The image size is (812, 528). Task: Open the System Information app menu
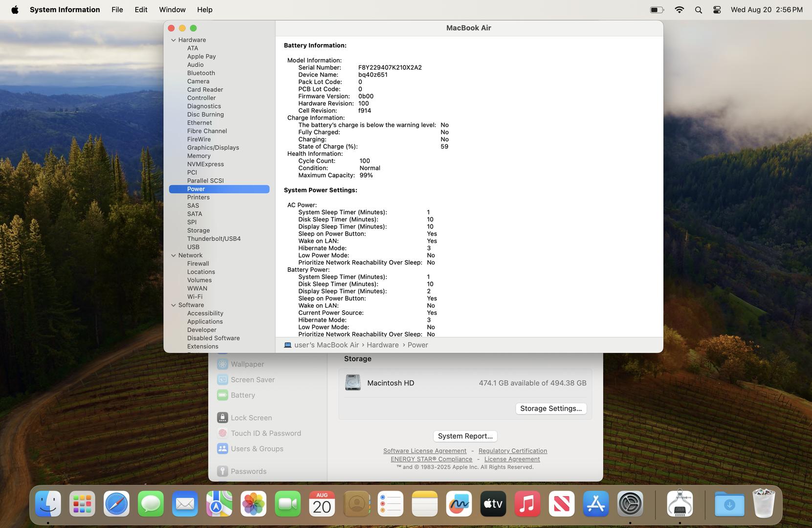click(65, 10)
